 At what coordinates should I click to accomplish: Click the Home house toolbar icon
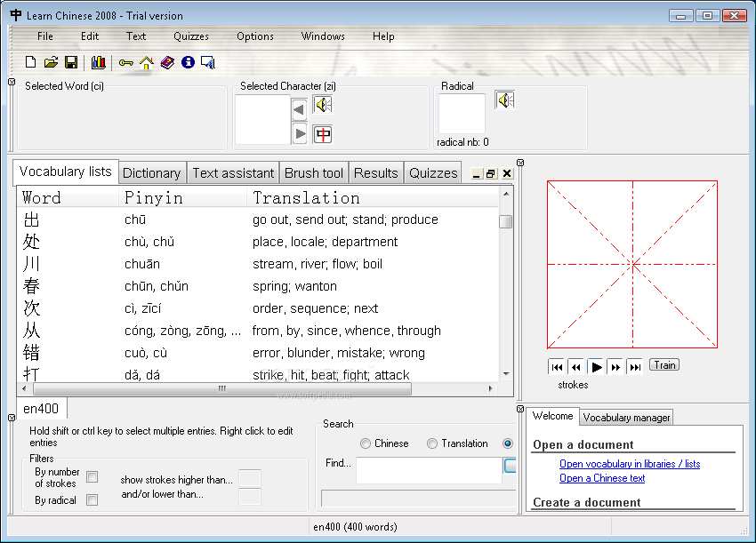(x=147, y=62)
